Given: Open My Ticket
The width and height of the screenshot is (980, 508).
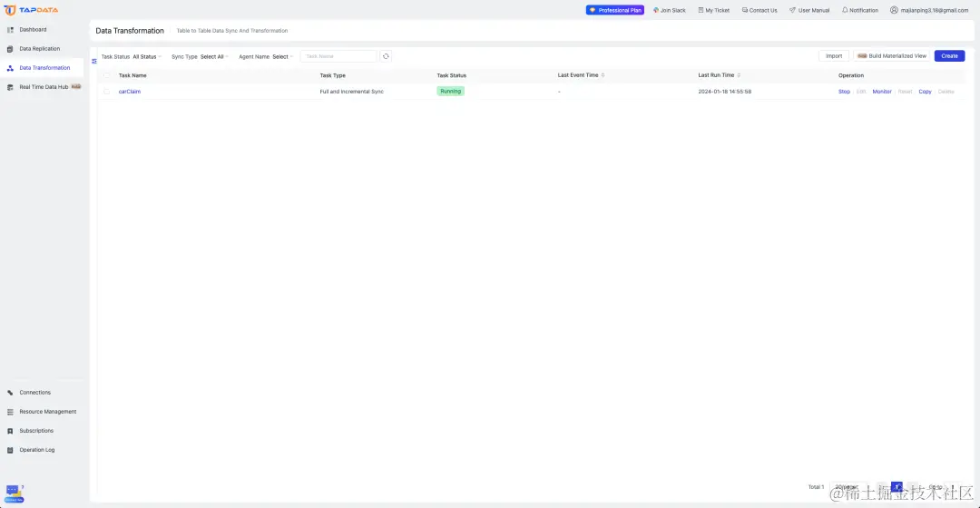Looking at the screenshot, I should click(714, 10).
